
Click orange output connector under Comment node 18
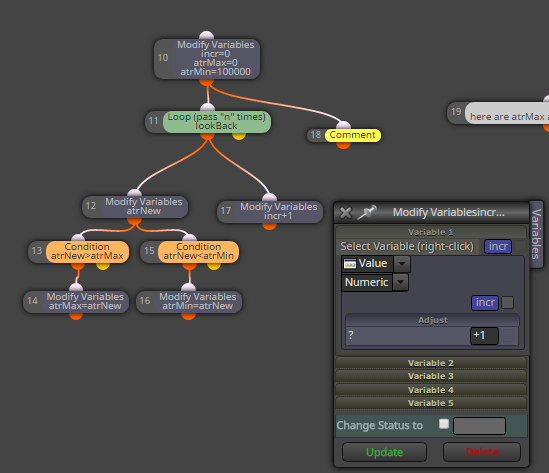pos(343,145)
